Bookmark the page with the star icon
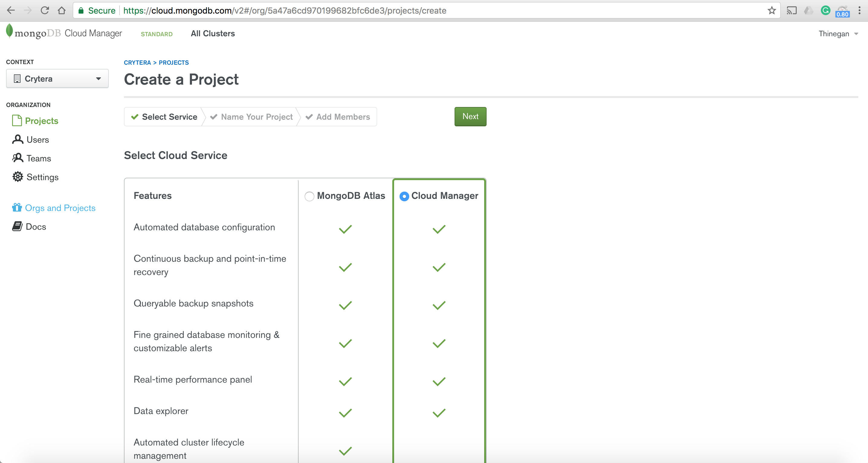Image resolution: width=868 pixels, height=463 pixels. pyautogui.click(x=771, y=11)
